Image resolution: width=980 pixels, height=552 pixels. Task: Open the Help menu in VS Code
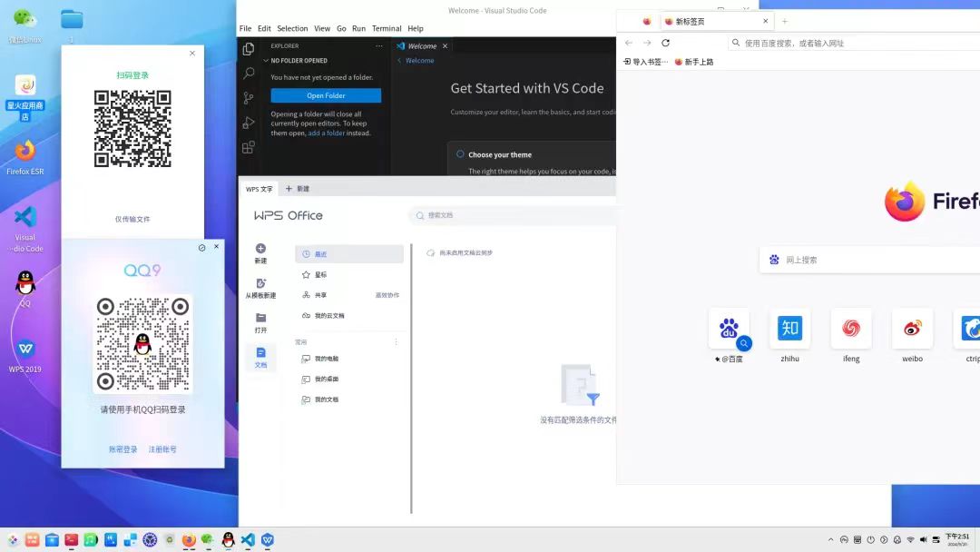click(x=416, y=29)
